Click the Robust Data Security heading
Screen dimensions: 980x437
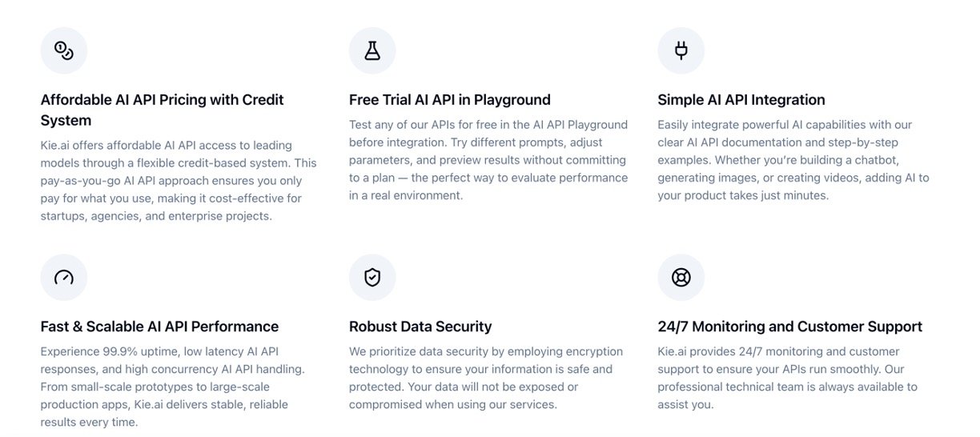coord(420,327)
